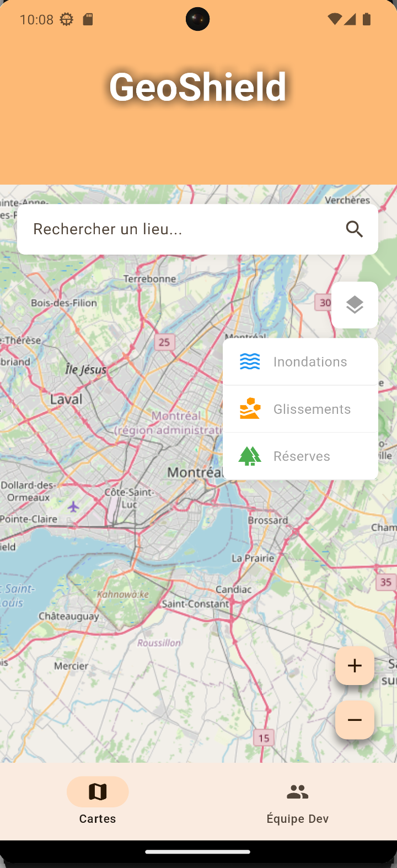Click the orange landslide icon
Screen dimensions: 397x868
point(250,409)
